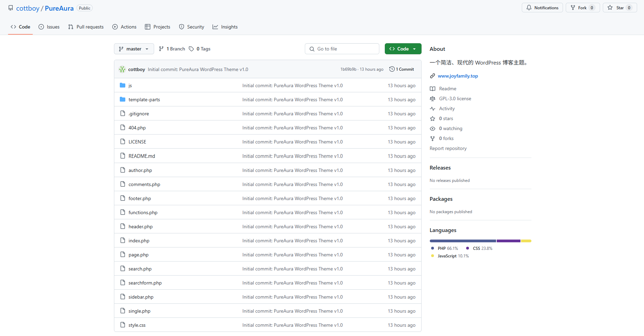Viewport: 644px width, 336px height.
Task: Click the Notifications button
Action: point(542,8)
